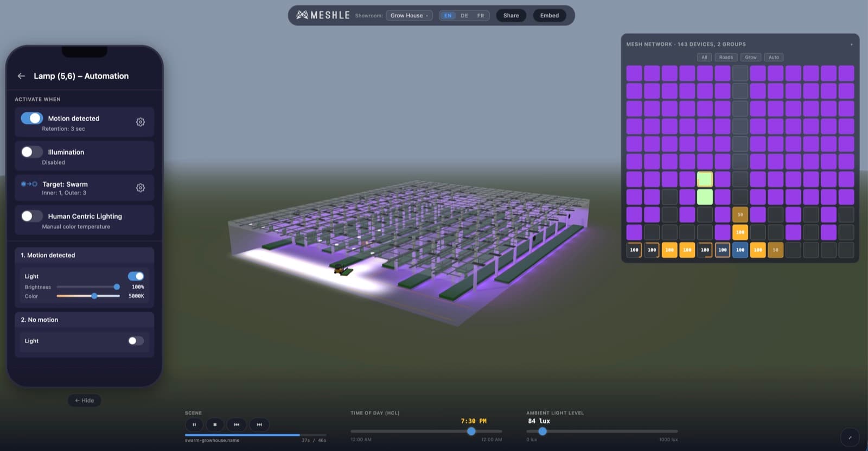The width and height of the screenshot is (868, 451).
Task: Click the Share button
Action: (x=511, y=15)
